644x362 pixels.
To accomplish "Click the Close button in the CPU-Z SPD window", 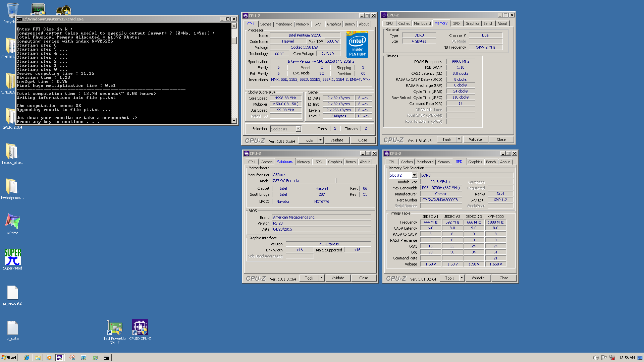I will (x=504, y=278).
